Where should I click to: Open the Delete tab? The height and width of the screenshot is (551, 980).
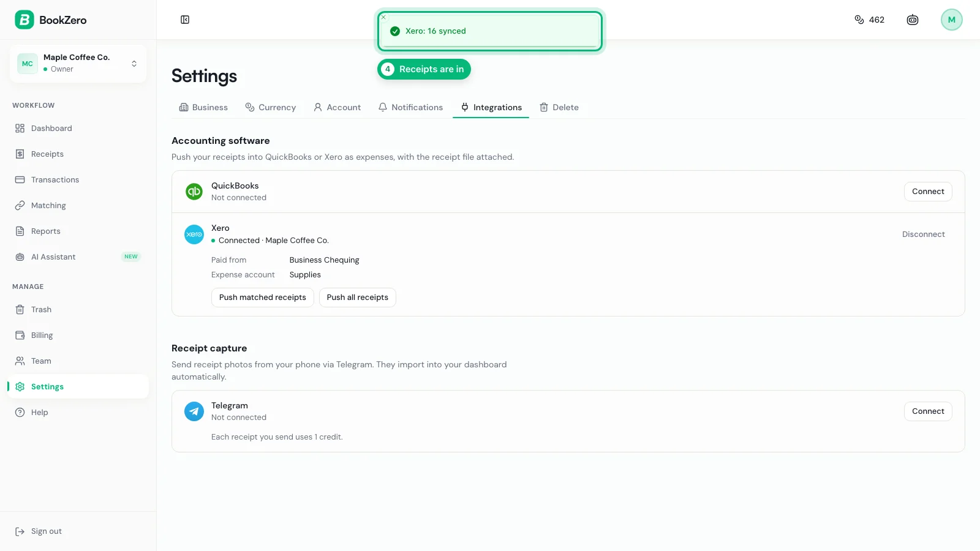[559, 107]
